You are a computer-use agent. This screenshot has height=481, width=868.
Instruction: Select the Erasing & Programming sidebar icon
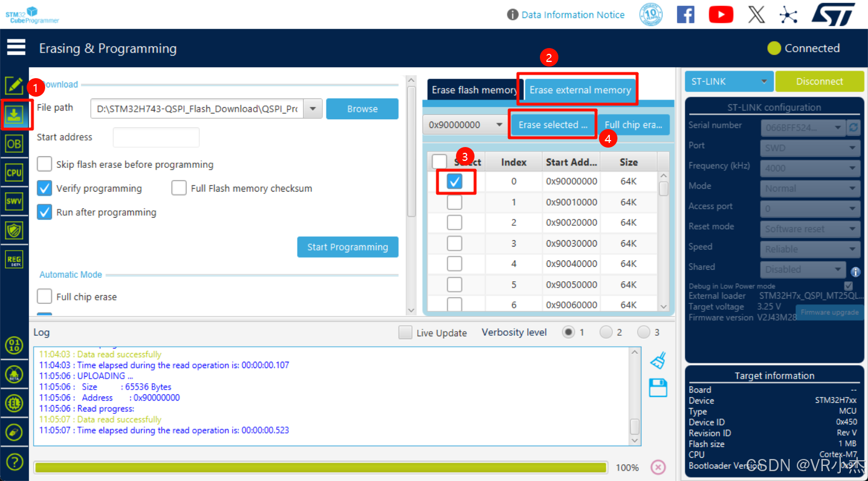[16, 115]
